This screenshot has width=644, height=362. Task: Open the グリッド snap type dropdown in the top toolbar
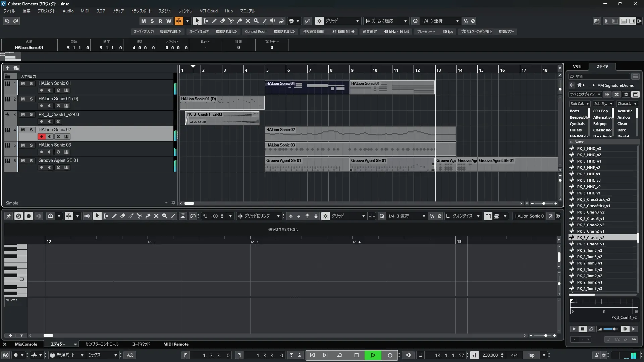[342, 21]
